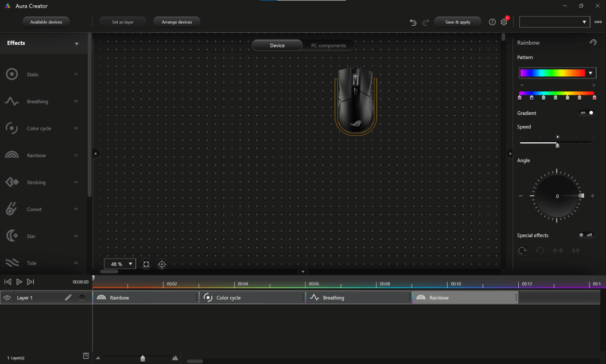The height and width of the screenshot is (364, 606).
Task: Open the Pattern rainbow dropdown
Action: [x=557, y=73]
